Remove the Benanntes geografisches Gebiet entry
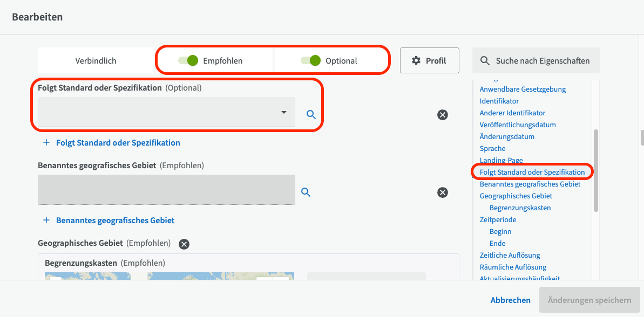 coord(443,192)
